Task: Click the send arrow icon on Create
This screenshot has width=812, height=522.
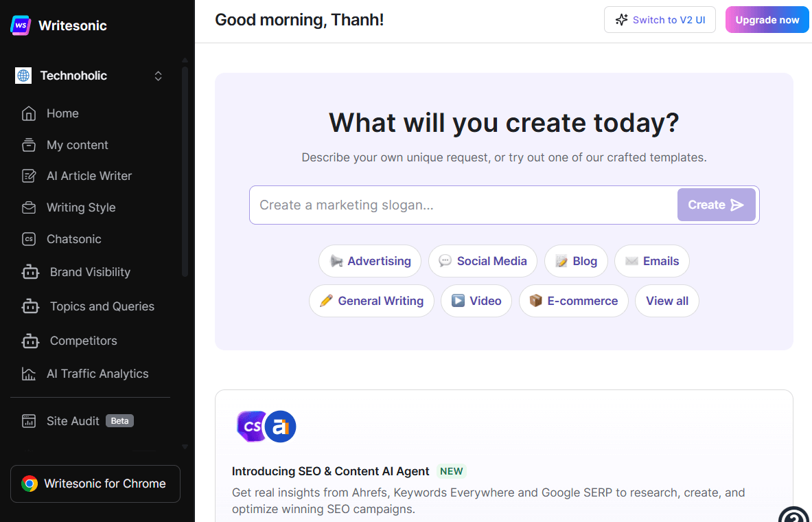Action: click(737, 205)
